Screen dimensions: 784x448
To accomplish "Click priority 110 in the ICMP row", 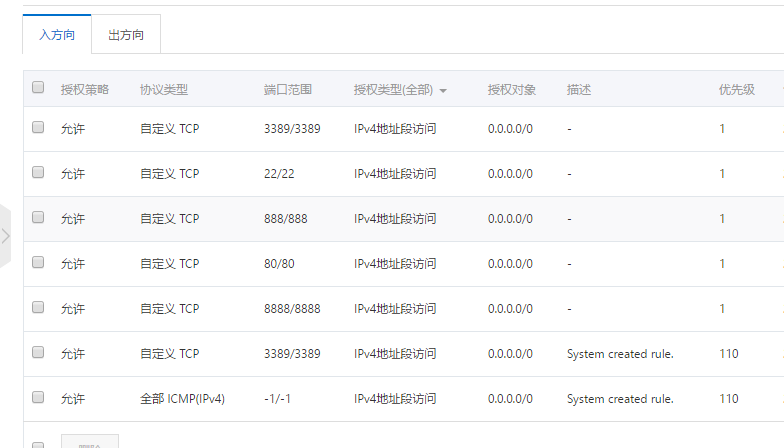I will click(x=728, y=399).
